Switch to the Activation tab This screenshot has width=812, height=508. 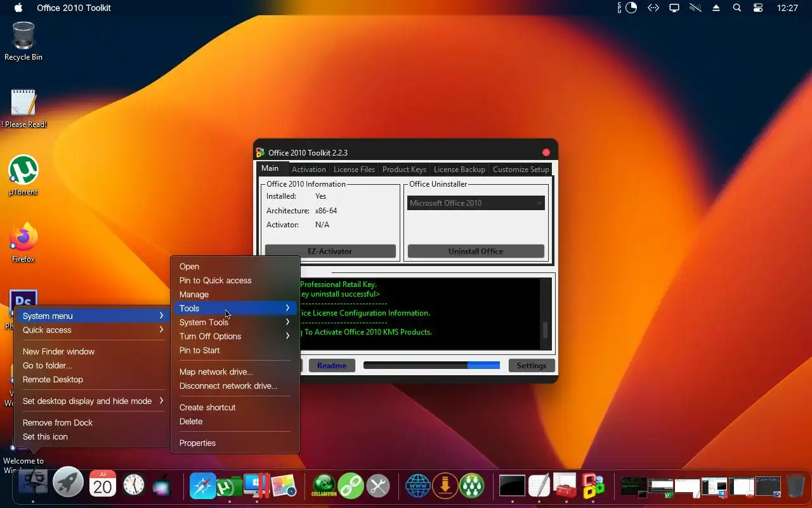(x=309, y=170)
